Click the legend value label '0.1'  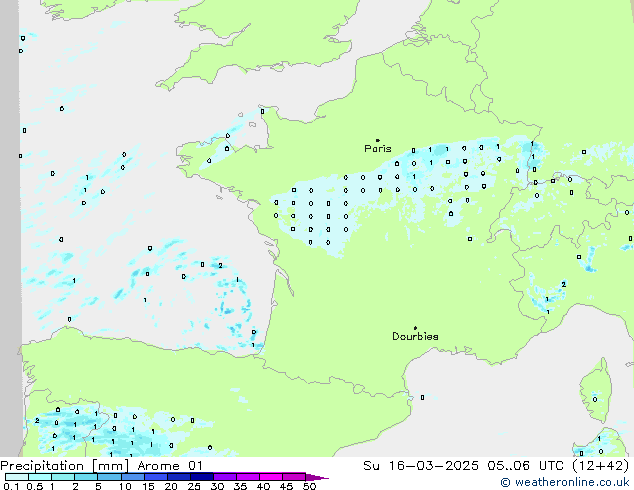pyautogui.click(x=11, y=486)
